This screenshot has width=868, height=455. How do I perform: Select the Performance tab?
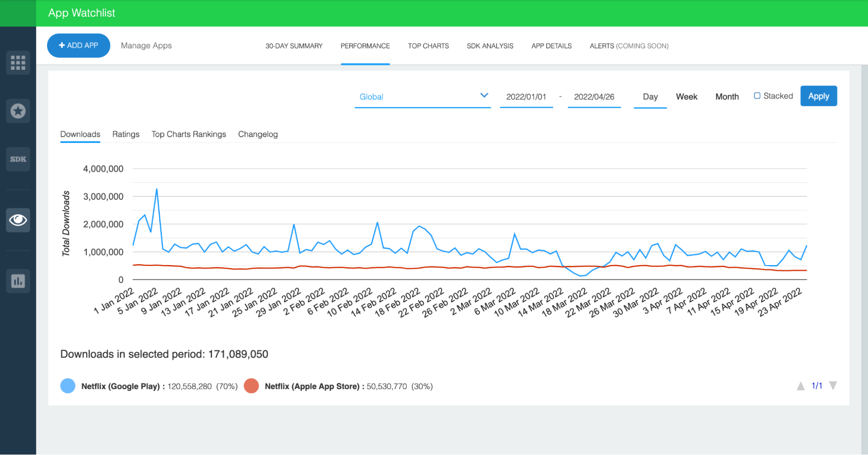tap(365, 46)
